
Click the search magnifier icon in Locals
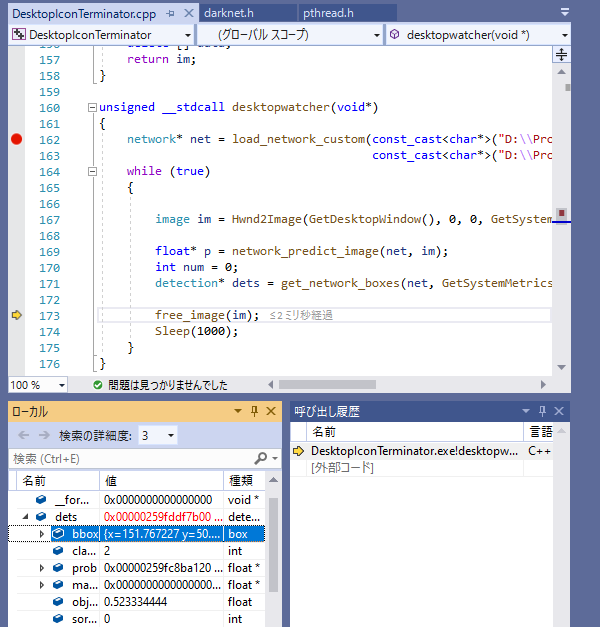[x=260, y=458]
